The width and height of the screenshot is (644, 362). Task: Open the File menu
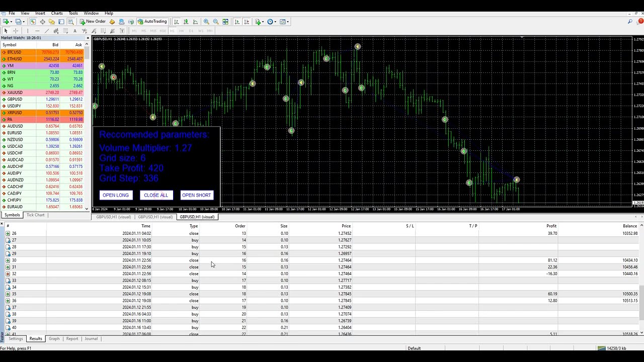pos(12,13)
